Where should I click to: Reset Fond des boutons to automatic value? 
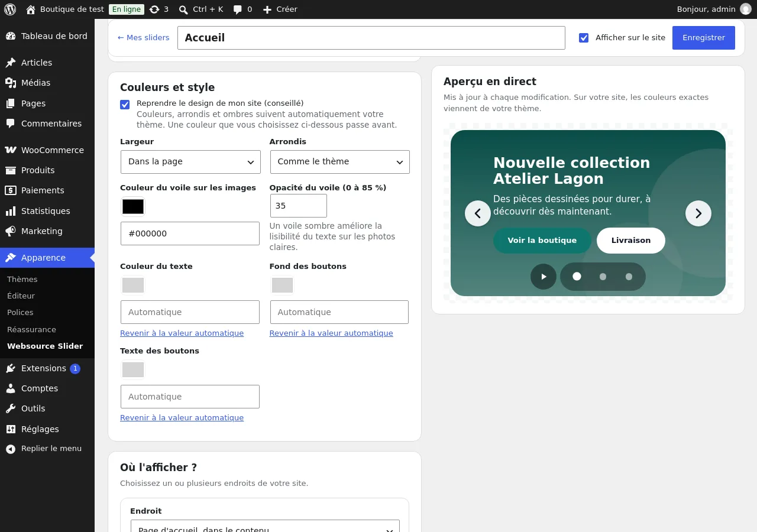(331, 333)
